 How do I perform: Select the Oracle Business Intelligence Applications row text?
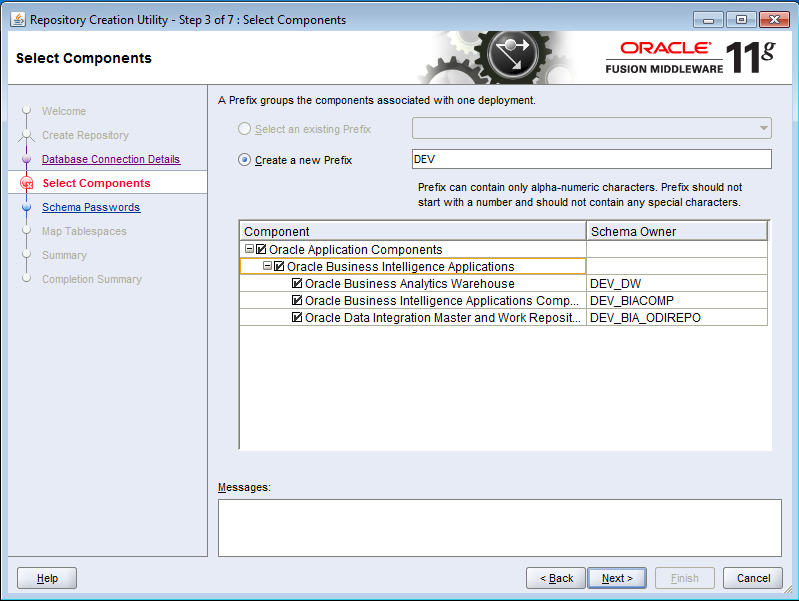point(401,266)
